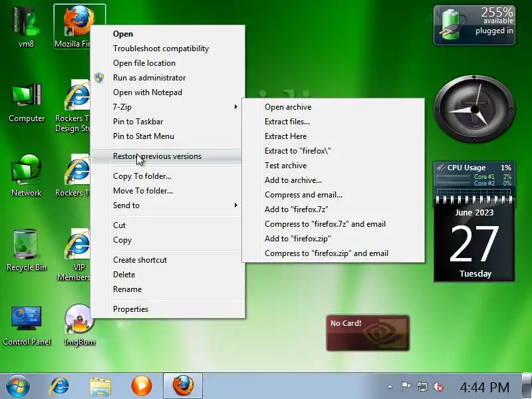Switch to Firefox in the taskbar
Viewport: 532px width, 399px height.
[183, 386]
